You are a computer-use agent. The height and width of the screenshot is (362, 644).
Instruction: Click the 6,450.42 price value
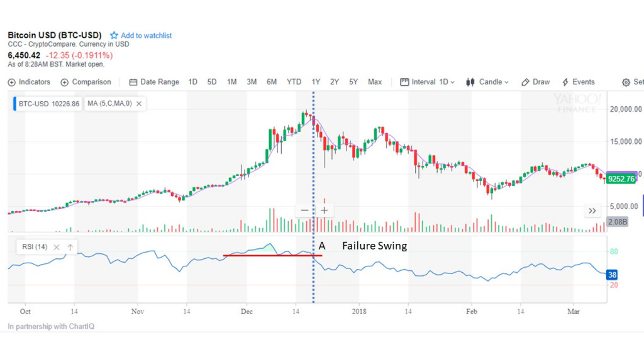[x=25, y=55]
